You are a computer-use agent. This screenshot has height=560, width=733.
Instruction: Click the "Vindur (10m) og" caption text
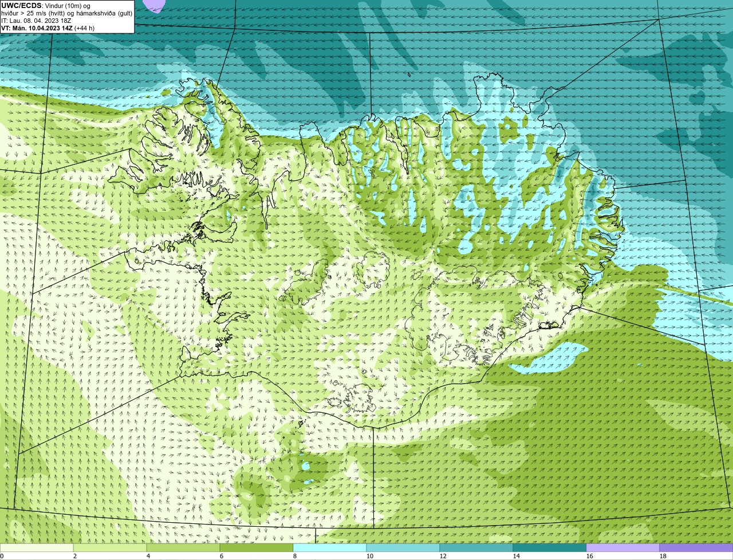(67, 6)
